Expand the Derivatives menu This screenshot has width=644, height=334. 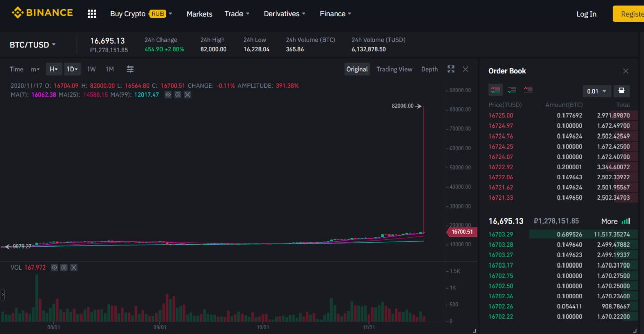coord(285,14)
